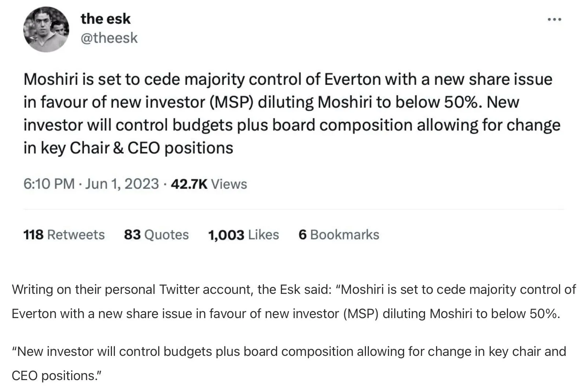Click the display name 'the esk'
Viewport: 588px width, 390px height.
105,19
